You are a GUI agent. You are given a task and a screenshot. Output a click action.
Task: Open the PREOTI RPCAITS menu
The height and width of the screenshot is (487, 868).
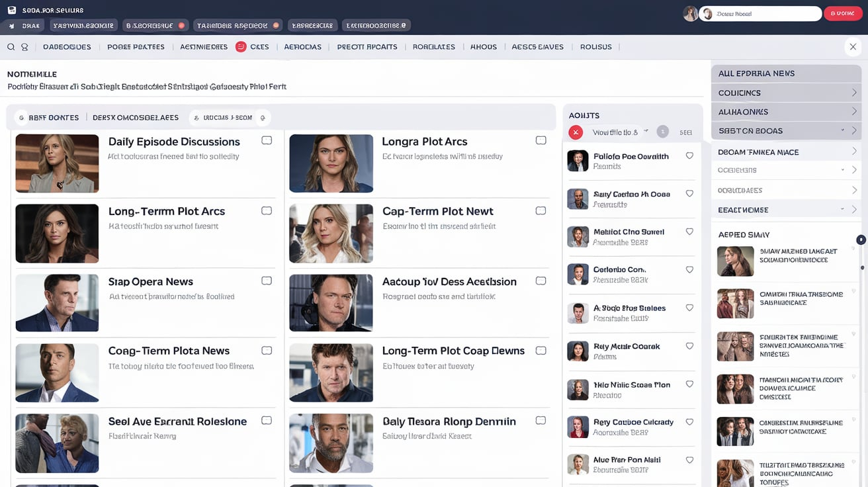pyautogui.click(x=367, y=47)
